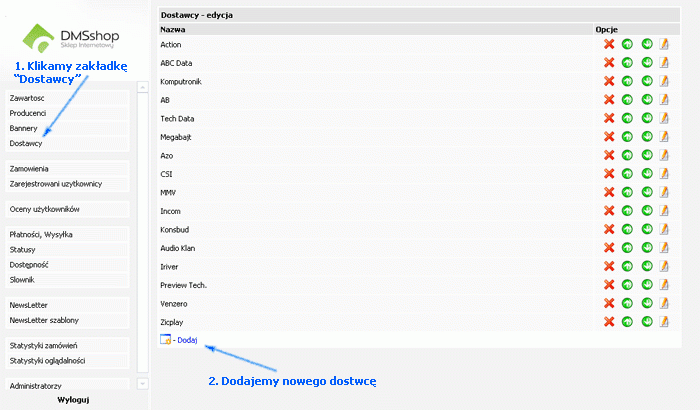Open the Zawartosc menu item
700x410 pixels.
pos(67,98)
